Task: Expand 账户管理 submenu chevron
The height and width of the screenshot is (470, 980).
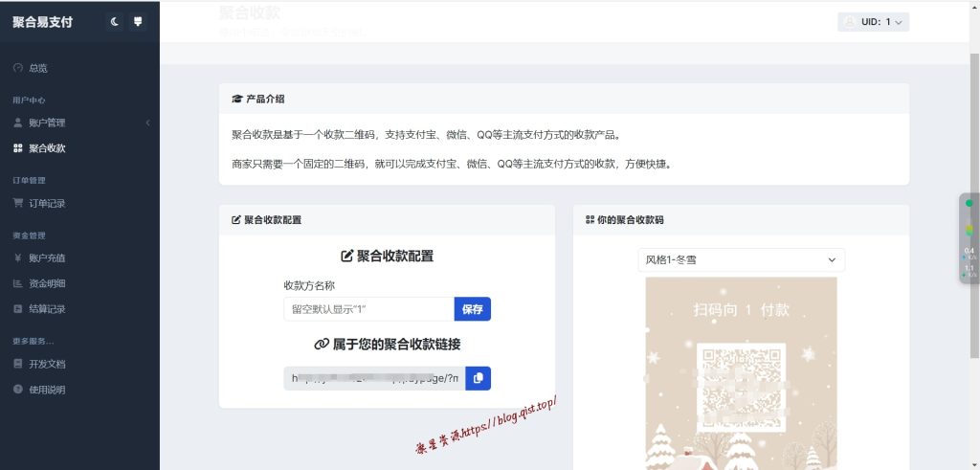Action: tap(148, 123)
